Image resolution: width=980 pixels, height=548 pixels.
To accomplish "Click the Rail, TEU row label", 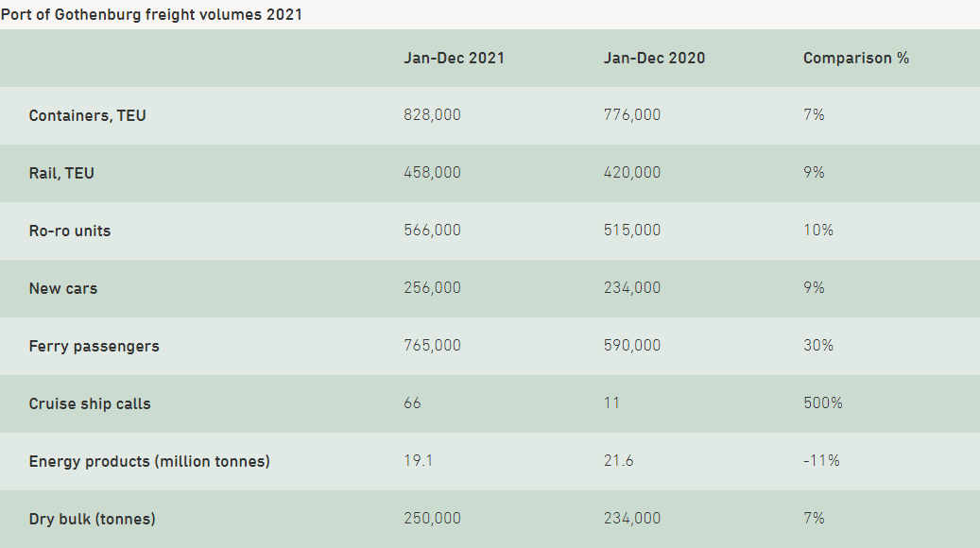I will coord(61,173).
